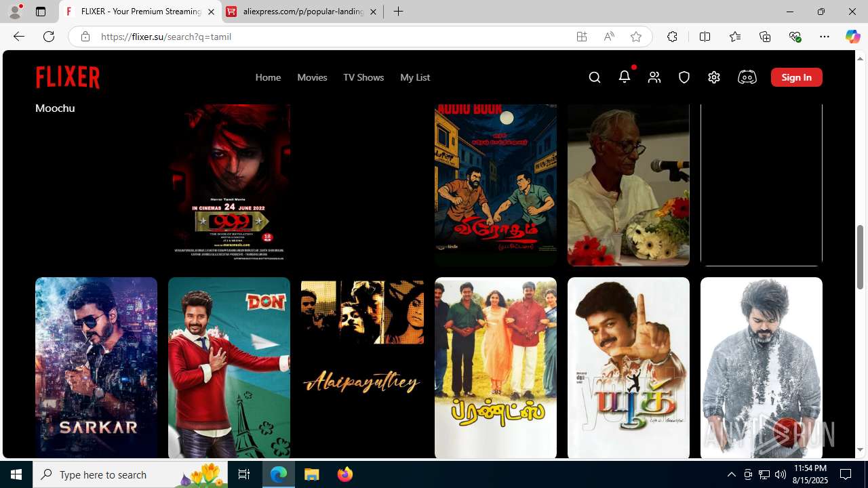Viewport: 868px width, 488px height.
Task: Close the aliexpress tab
Action: point(373,12)
